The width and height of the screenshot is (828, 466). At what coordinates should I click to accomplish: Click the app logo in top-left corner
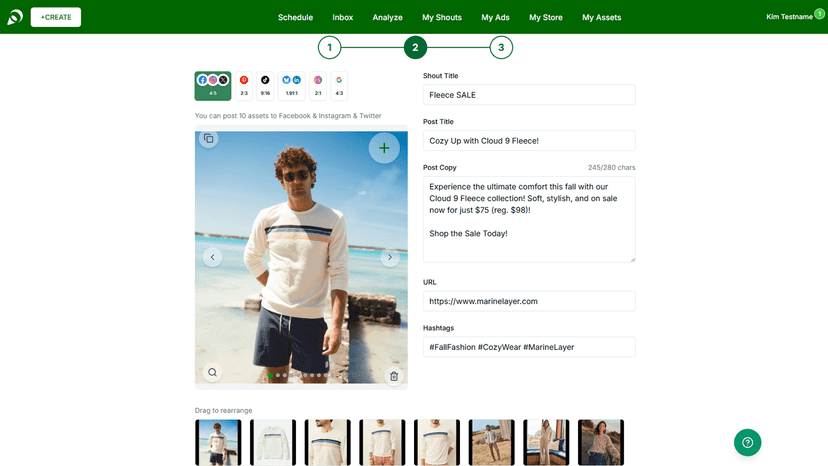[x=15, y=17]
